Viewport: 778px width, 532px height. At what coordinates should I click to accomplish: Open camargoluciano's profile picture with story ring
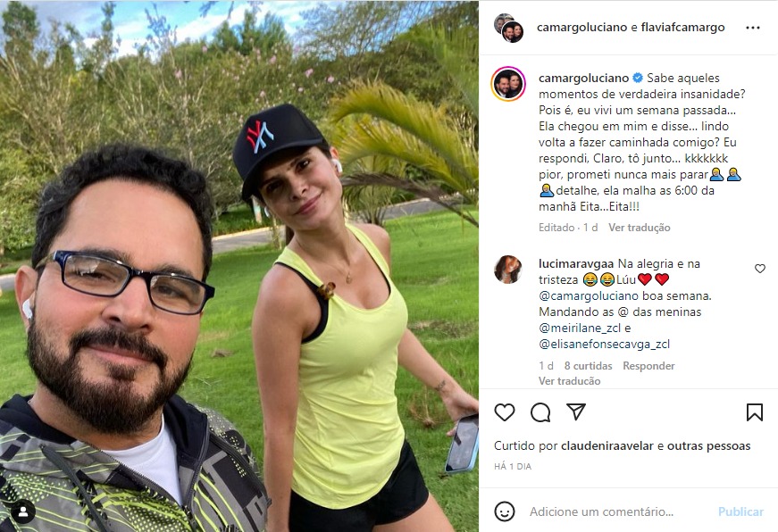coord(508,84)
